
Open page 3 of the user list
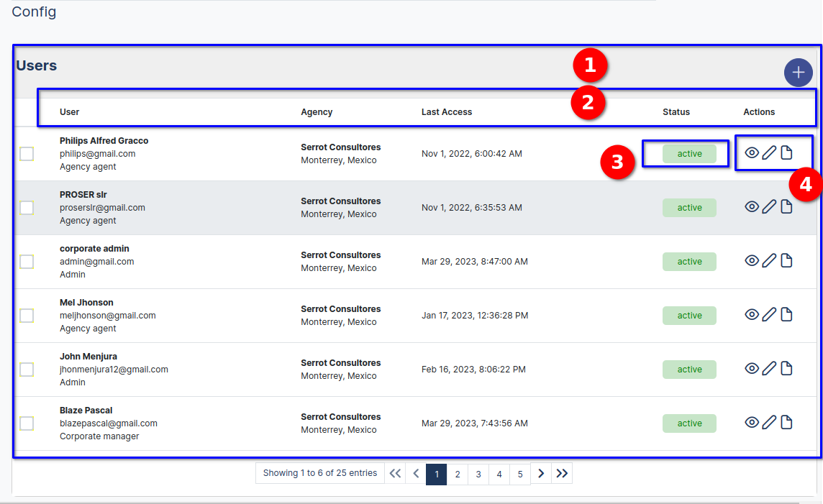tap(478, 474)
